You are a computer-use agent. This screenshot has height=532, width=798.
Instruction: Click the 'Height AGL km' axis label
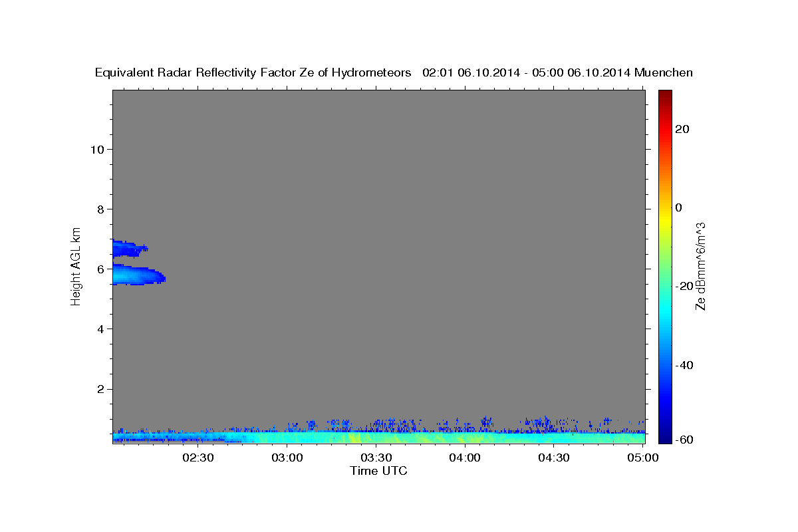(x=76, y=265)
